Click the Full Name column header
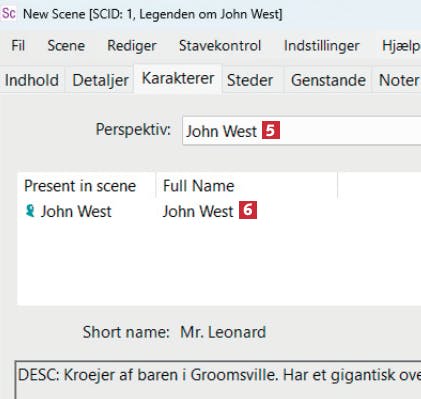Screen dimensions: 421x399 [x=247, y=186]
